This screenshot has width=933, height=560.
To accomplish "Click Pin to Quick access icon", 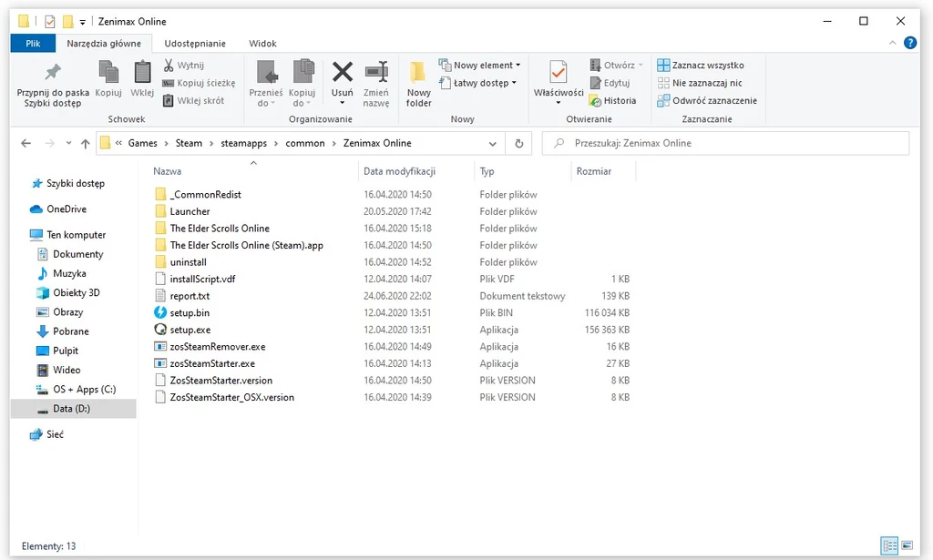I will pos(53,72).
